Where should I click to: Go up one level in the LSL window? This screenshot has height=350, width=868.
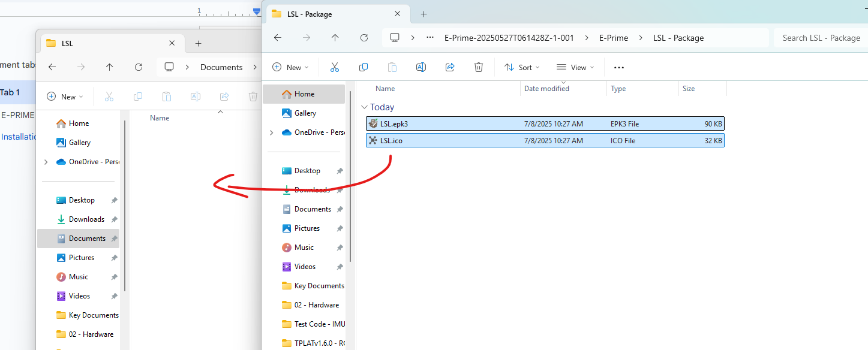coord(109,67)
